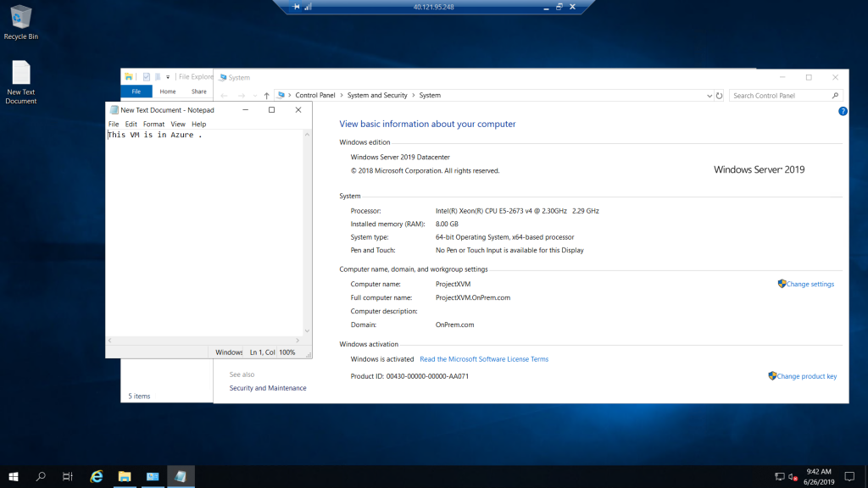Open File Explorer Home ribbon tab
This screenshot has width=868, height=488.
(167, 91)
